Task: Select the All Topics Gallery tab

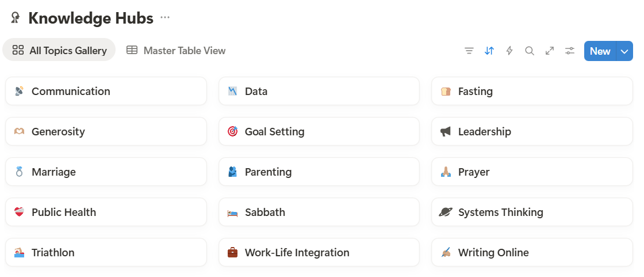Action: [x=59, y=51]
